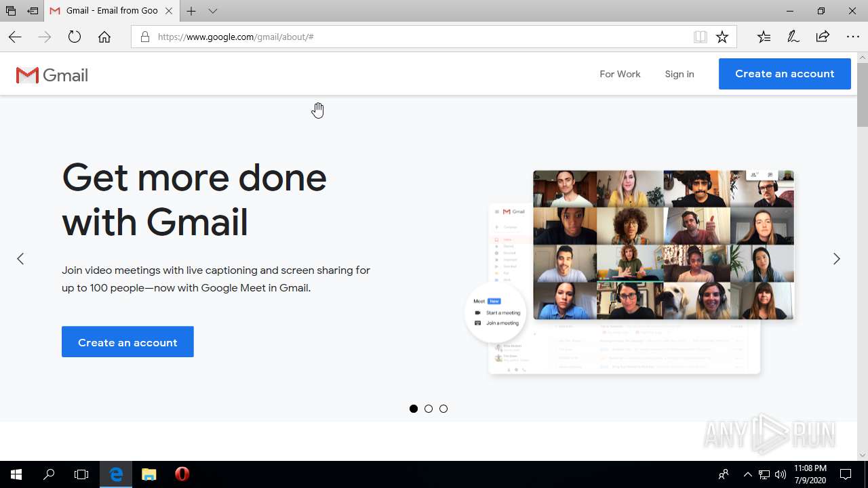Open the Windows Start menu
This screenshot has height=488, width=868.
(16, 474)
